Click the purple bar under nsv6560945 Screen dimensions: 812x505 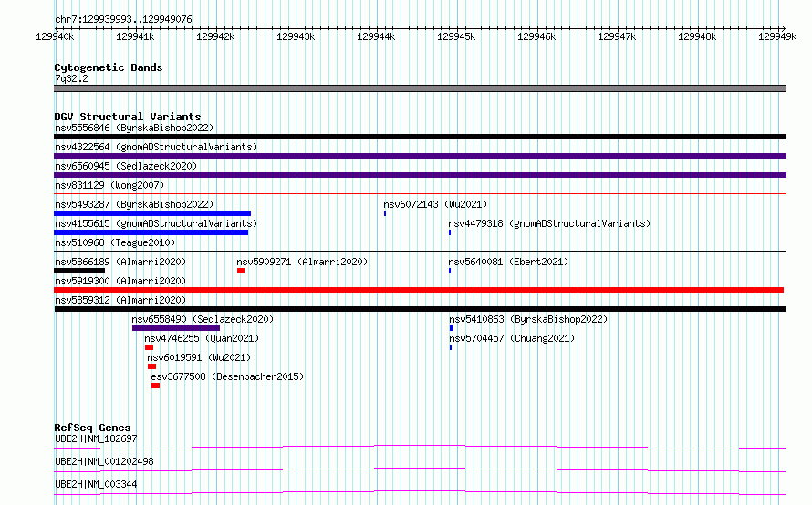tap(420, 175)
